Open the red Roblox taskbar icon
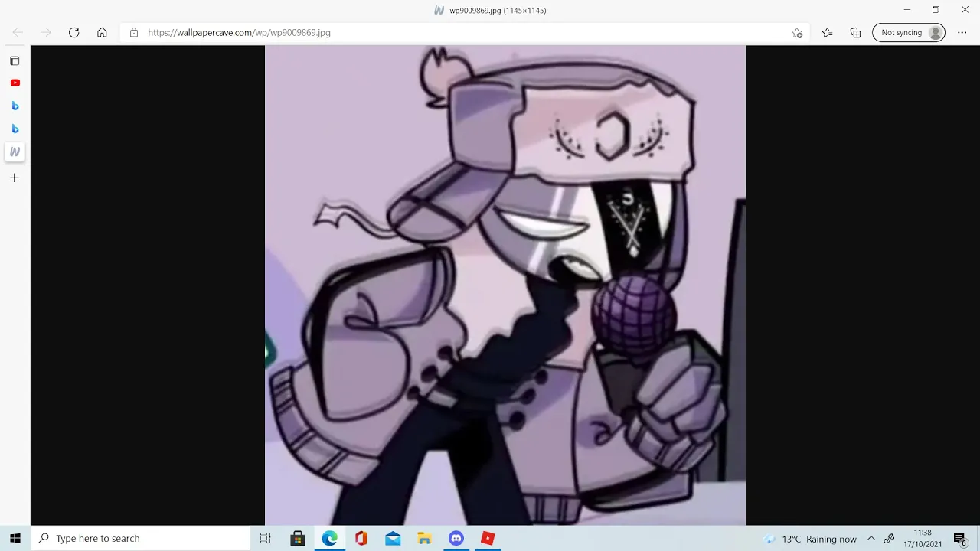The height and width of the screenshot is (551, 980). (488, 538)
